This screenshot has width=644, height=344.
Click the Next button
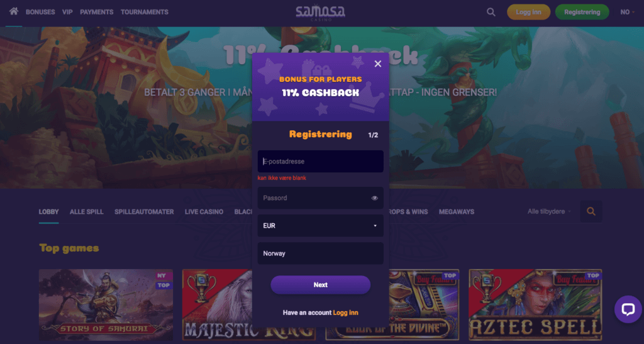(320, 285)
